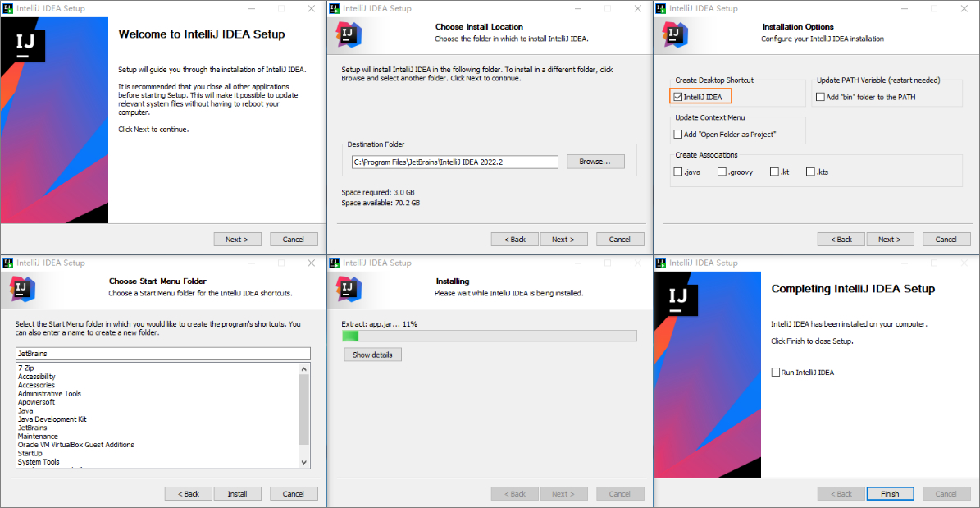980x508 pixels.
Task: Click title bar app icon in Welcome window
Action: click(8, 9)
